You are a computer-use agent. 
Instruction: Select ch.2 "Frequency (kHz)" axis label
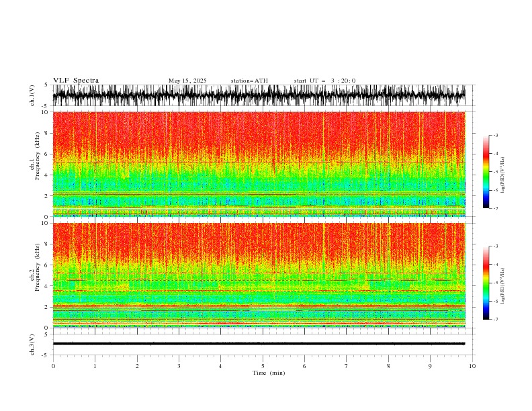[x=38, y=267]
